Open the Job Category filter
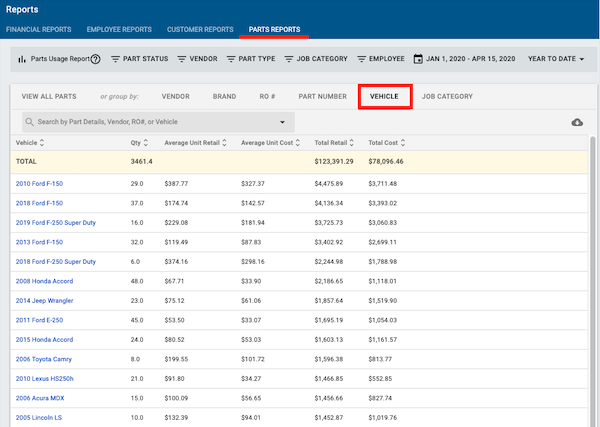This screenshot has height=427, width=600. 316,59
